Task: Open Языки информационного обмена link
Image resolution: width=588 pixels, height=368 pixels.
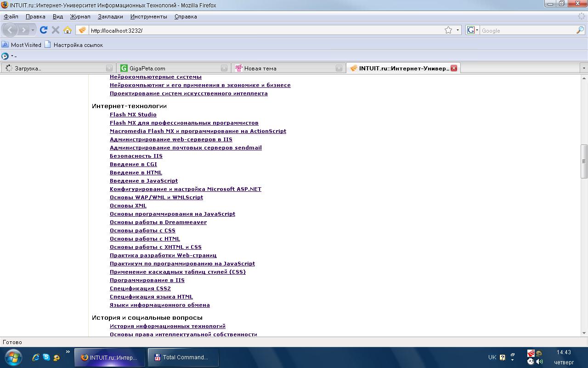Action: point(160,305)
